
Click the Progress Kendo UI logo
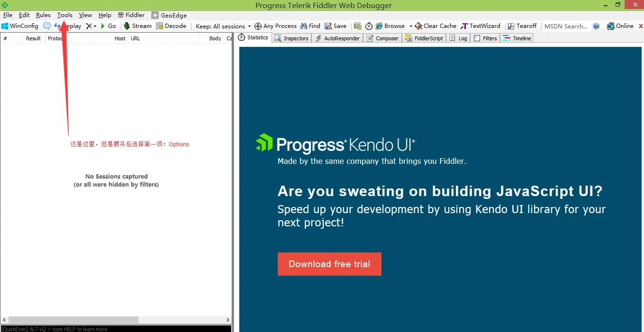click(335, 144)
